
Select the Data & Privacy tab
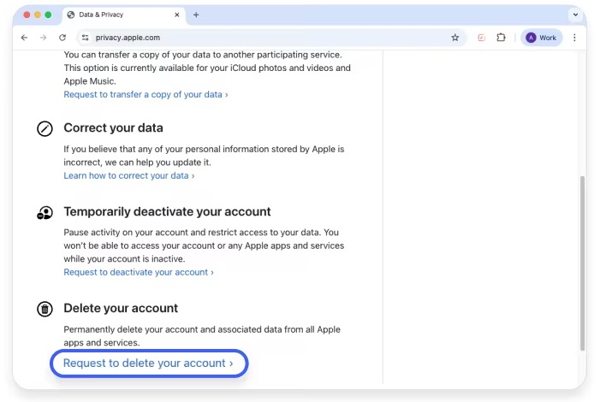pos(124,15)
